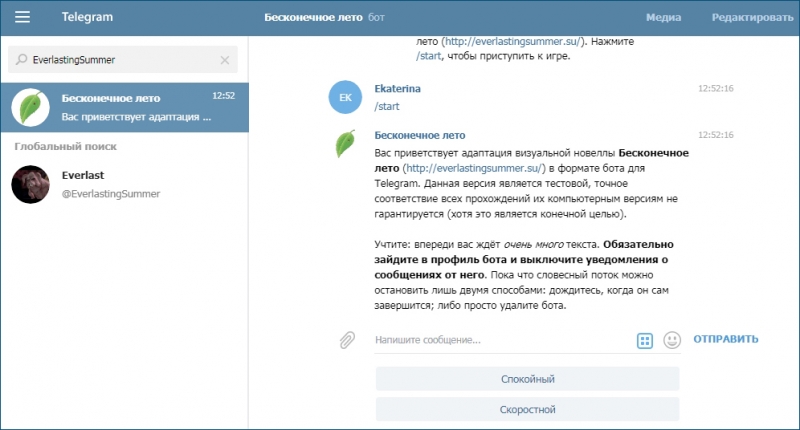
Task: Click the search magnifier icon
Action: (21, 60)
